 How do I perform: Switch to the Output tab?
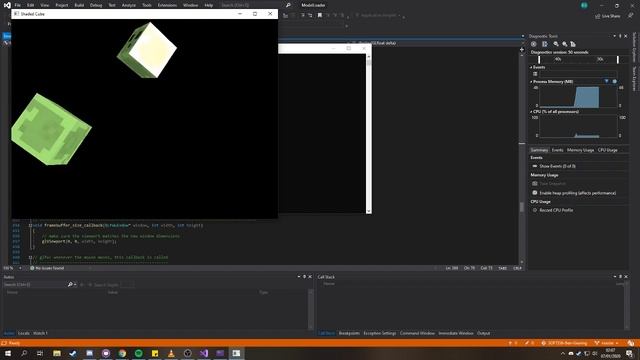pos(484,333)
